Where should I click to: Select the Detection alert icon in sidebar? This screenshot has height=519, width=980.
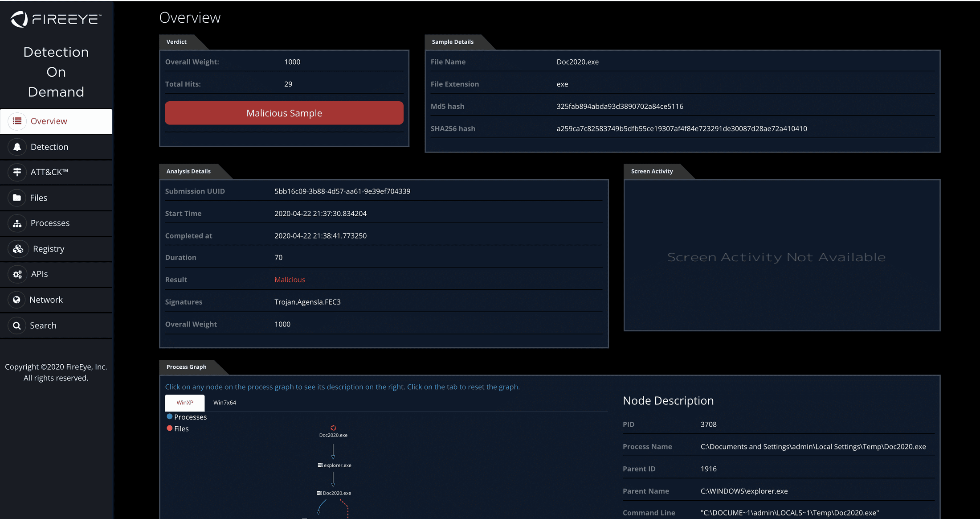[x=17, y=147]
